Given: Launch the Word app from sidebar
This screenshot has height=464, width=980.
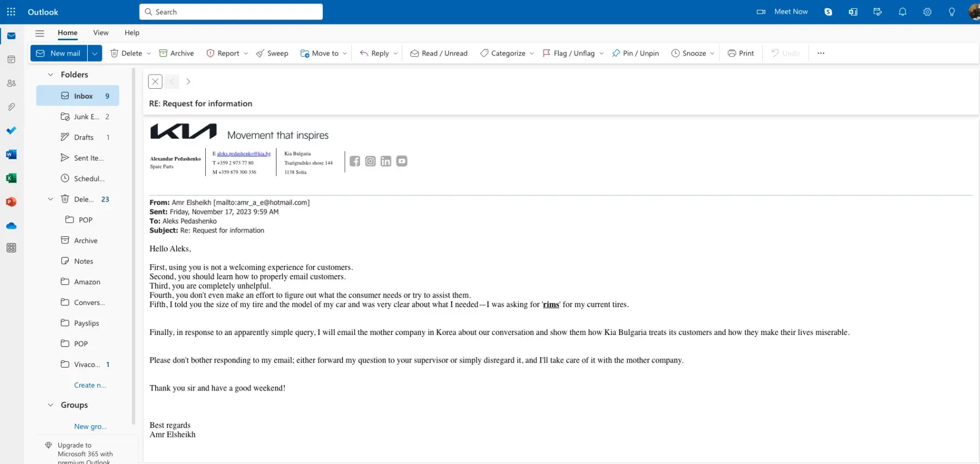Looking at the screenshot, I should pos(11,155).
